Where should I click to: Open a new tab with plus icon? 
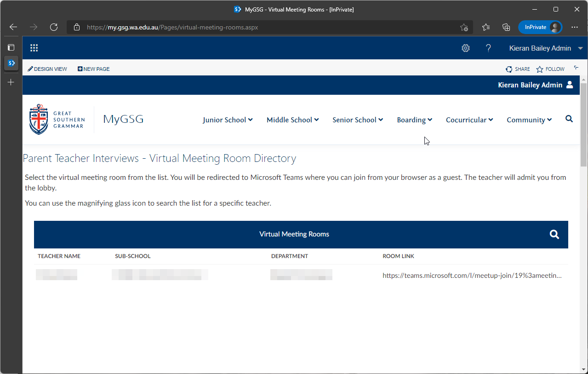tap(11, 82)
